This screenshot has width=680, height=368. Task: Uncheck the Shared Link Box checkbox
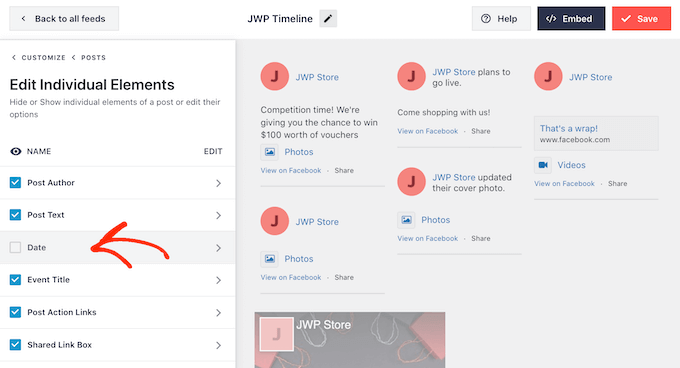pos(15,345)
